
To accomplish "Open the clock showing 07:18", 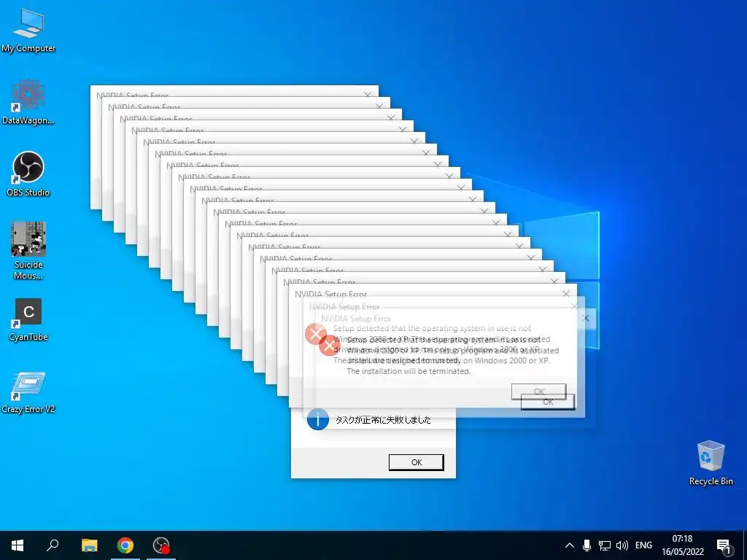I will tap(682, 545).
